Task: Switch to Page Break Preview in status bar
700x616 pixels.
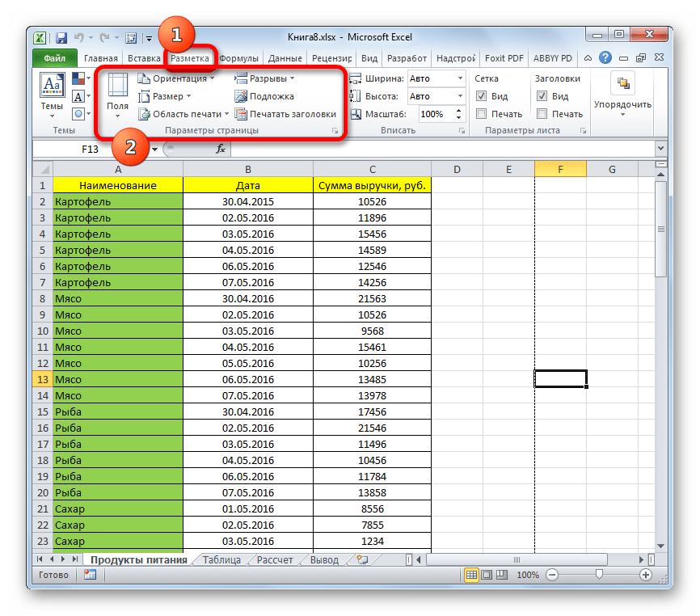Action: click(x=502, y=575)
